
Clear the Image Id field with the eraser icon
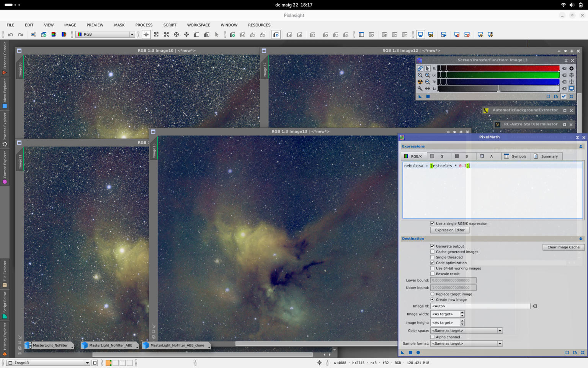pyautogui.click(x=535, y=306)
